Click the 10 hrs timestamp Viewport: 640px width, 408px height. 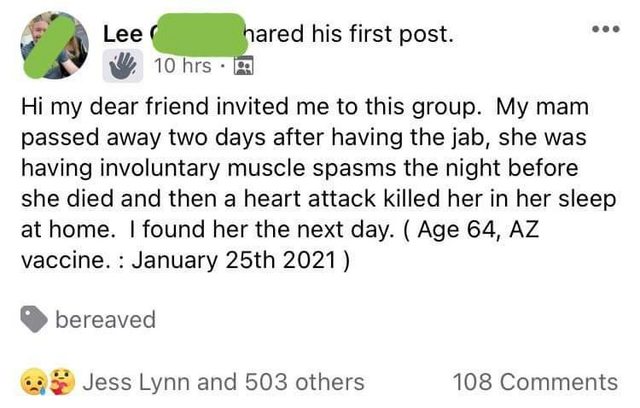[x=183, y=66]
